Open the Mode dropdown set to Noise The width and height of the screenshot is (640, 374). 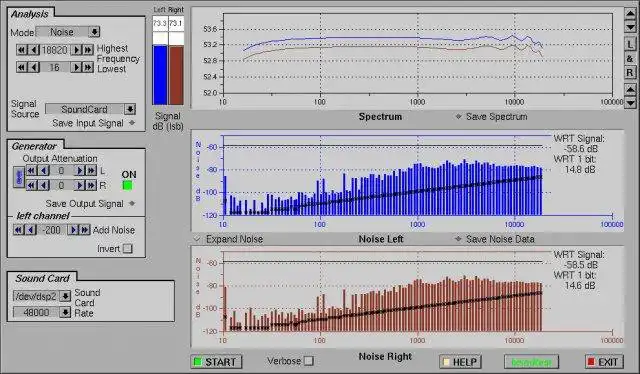pos(68,32)
